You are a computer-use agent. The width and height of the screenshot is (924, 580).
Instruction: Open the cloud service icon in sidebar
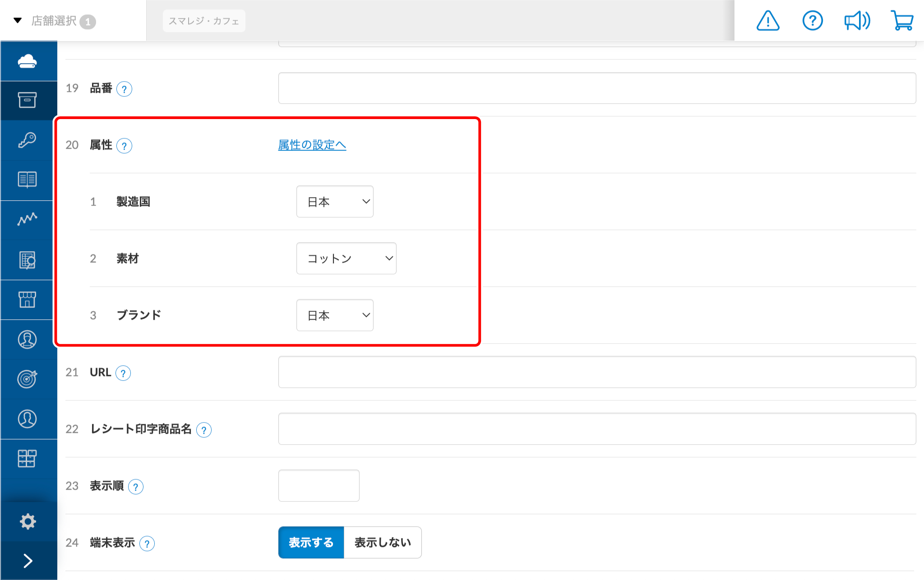pos(28,60)
